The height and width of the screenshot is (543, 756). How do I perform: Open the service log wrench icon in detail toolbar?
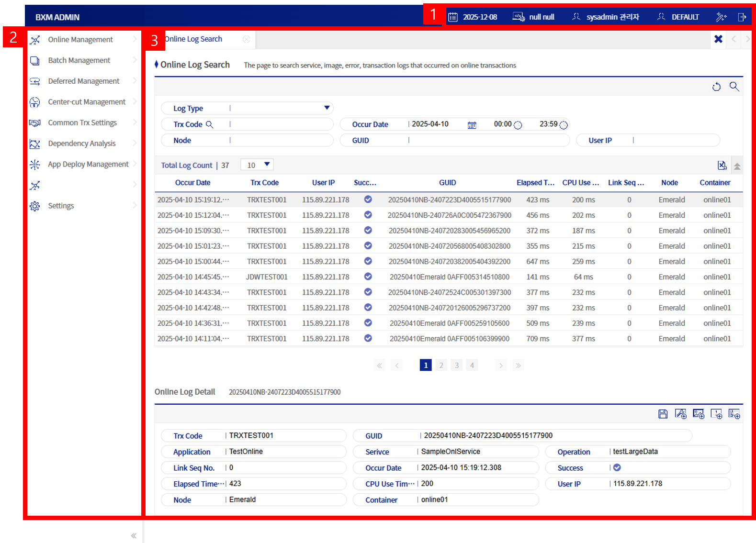pos(680,414)
